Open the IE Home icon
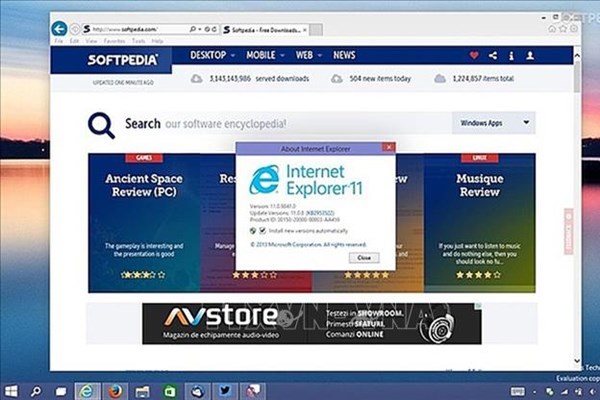This screenshot has height=400, width=600. (552, 28)
